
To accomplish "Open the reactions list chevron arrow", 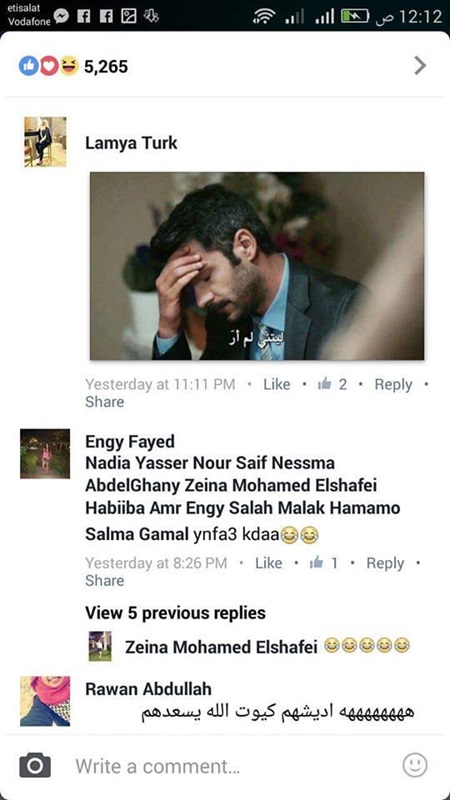I will [420, 65].
